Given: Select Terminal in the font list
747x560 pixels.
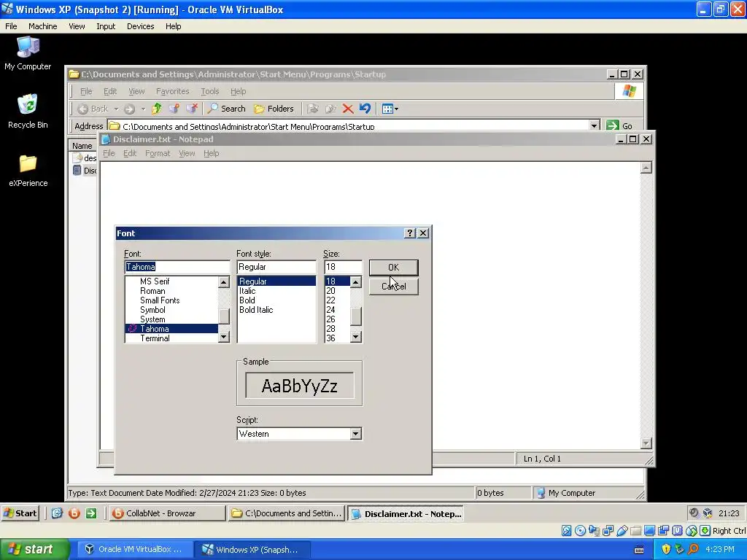Looking at the screenshot, I should click(x=155, y=338).
